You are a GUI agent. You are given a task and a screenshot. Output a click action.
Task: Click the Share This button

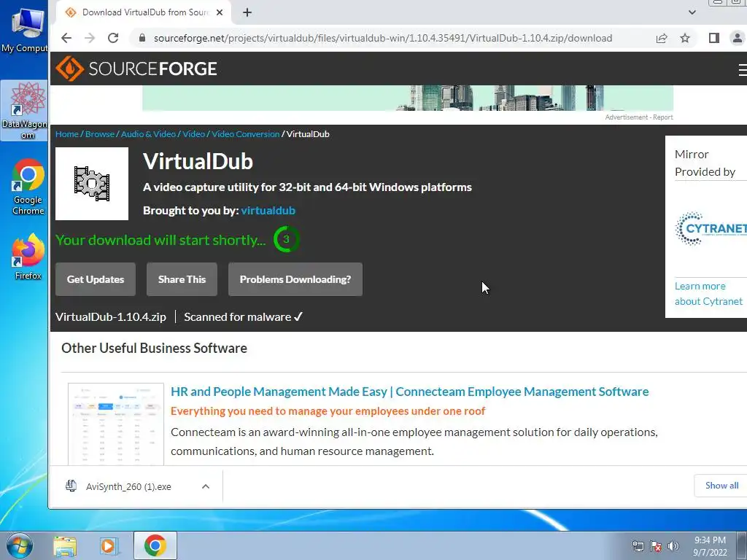pyautogui.click(x=182, y=279)
